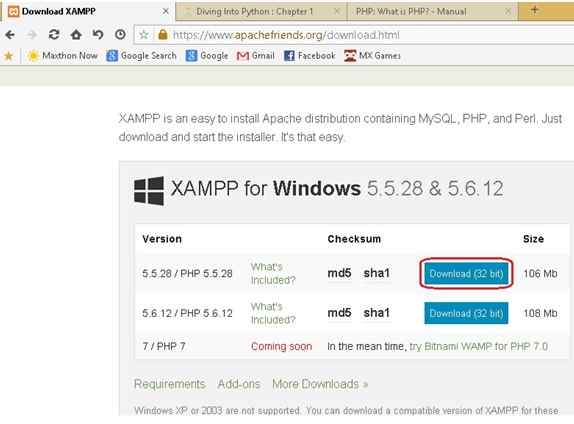574x424 pixels.
Task: Click the padlock security icon
Action: pos(163,35)
